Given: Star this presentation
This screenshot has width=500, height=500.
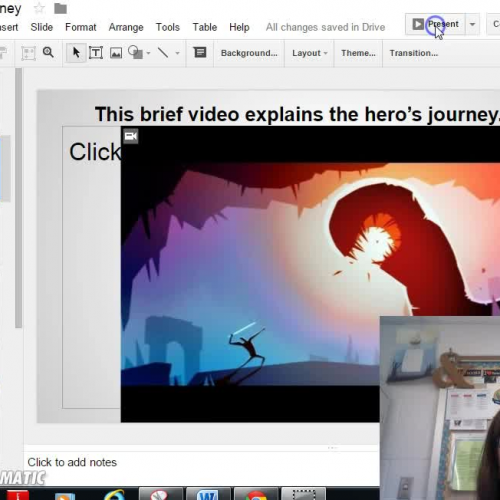Looking at the screenshot, I should (x=39, y=8).
